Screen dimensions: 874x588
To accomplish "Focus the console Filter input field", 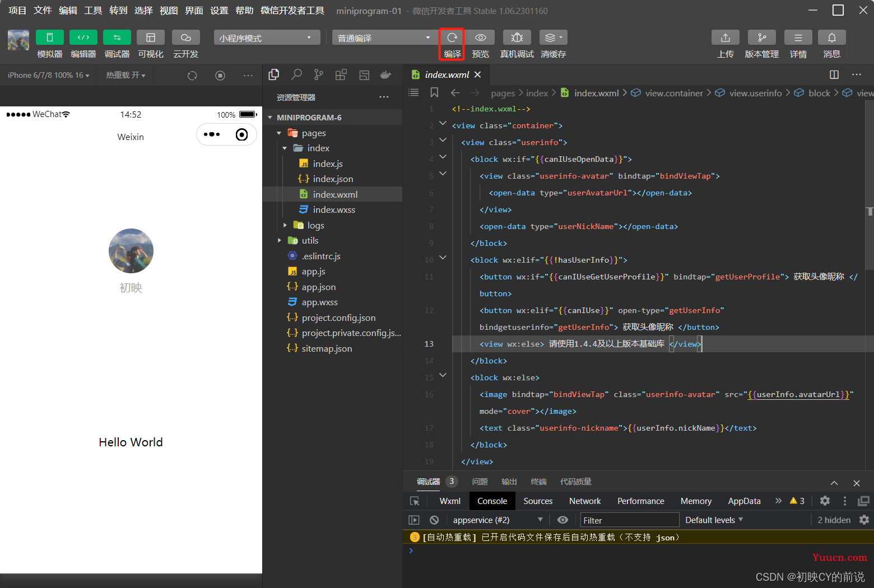I will 630,520.
